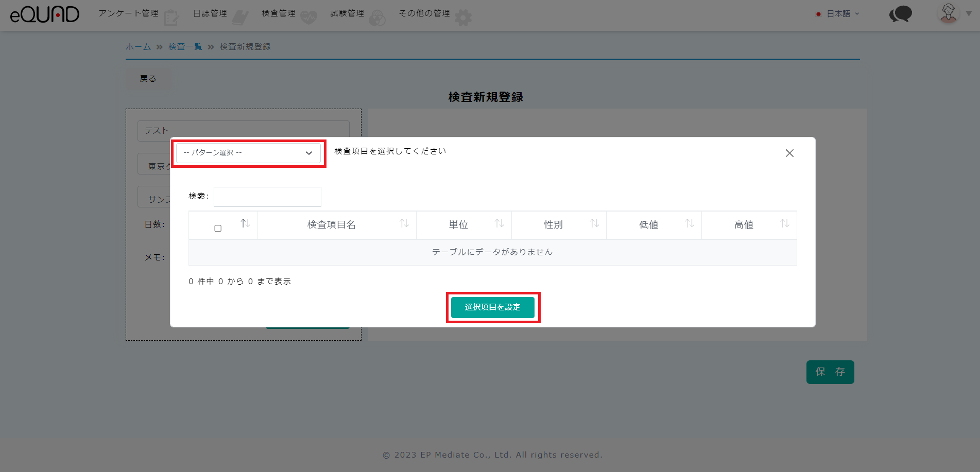Click the user avatar icon
980x472 pixels.
tap(948, 13)
